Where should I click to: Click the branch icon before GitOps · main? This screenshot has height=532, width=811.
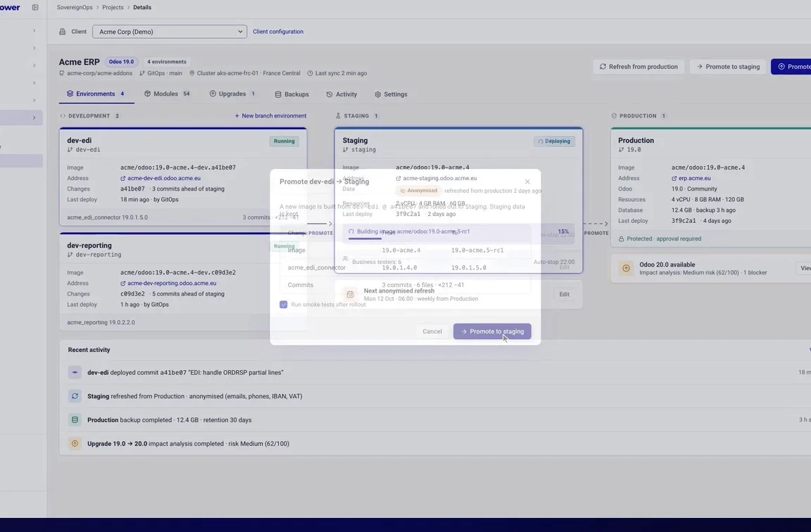142,73
